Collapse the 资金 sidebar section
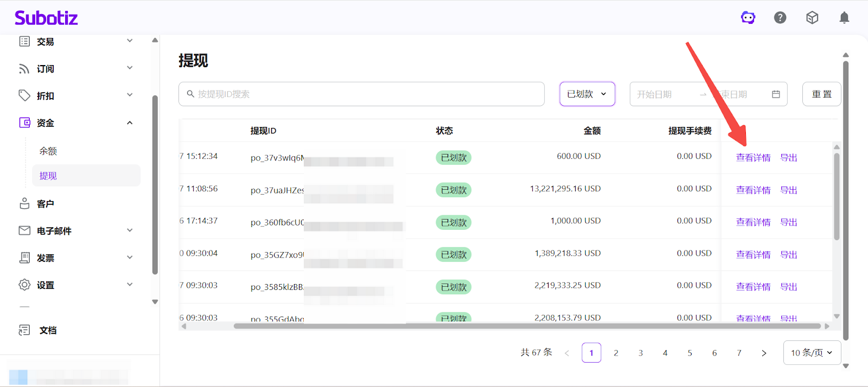This screenshot has height=387, width=868. 76,123
